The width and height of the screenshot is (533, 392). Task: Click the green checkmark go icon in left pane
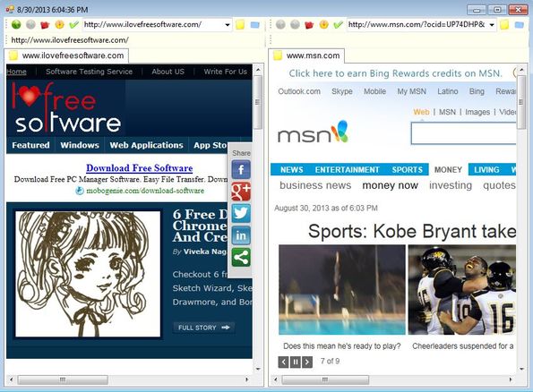coord(73,24)
